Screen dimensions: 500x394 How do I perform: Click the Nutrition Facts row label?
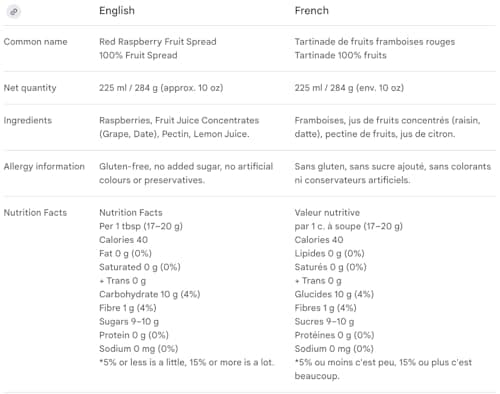(x=35, y=212)
